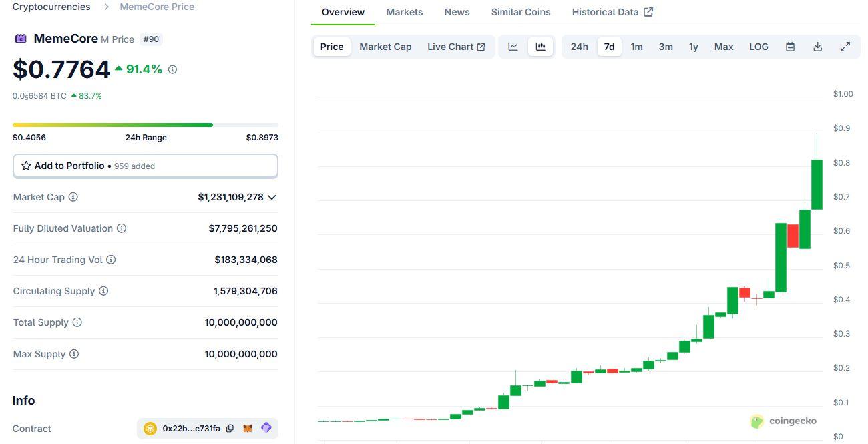Click Add to Portfolio button
Screen dimensions: 868x444
click(x=145, y=166)
